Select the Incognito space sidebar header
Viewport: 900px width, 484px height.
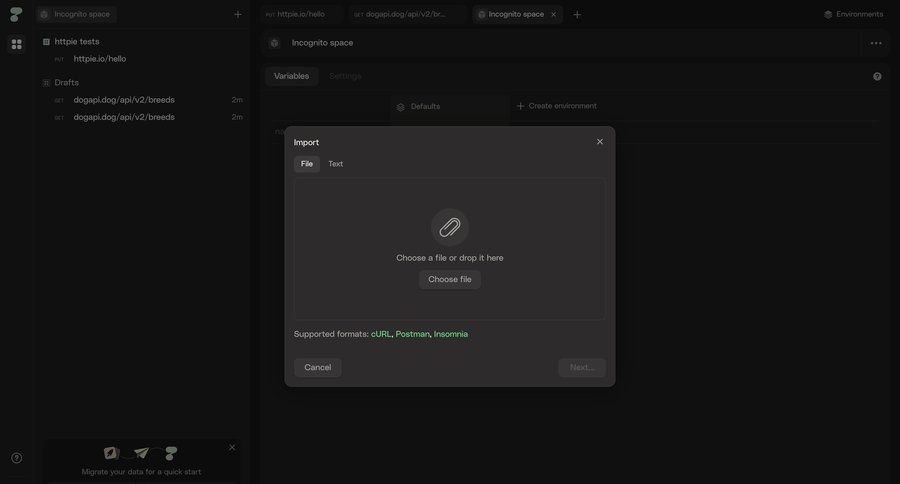(x=76, y=14)
